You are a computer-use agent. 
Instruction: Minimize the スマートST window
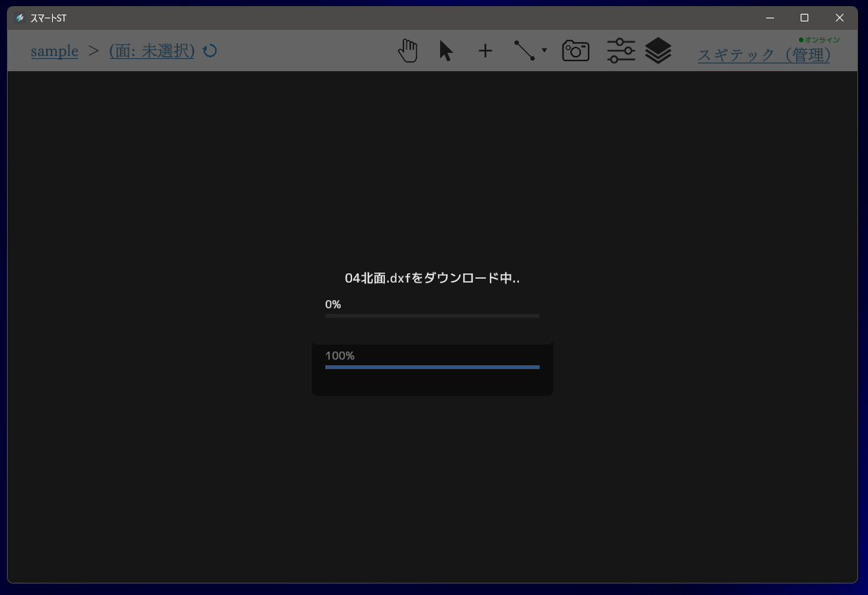pos(770,18)
